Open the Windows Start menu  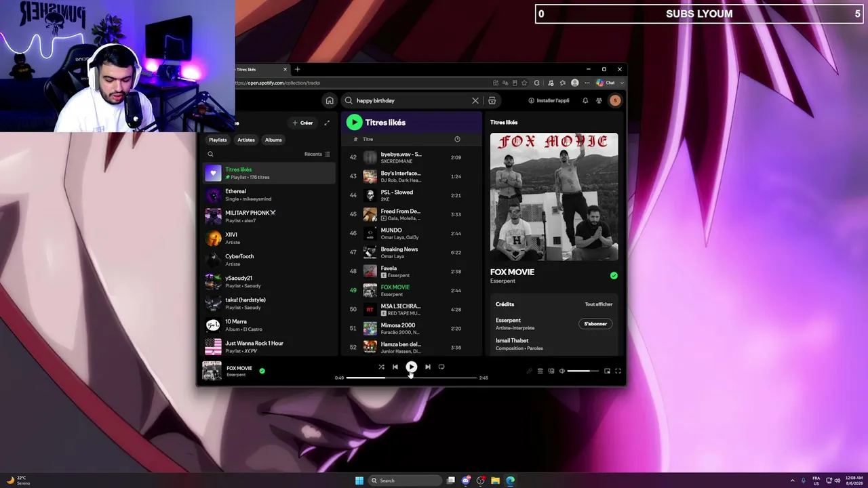coord(359,481)
